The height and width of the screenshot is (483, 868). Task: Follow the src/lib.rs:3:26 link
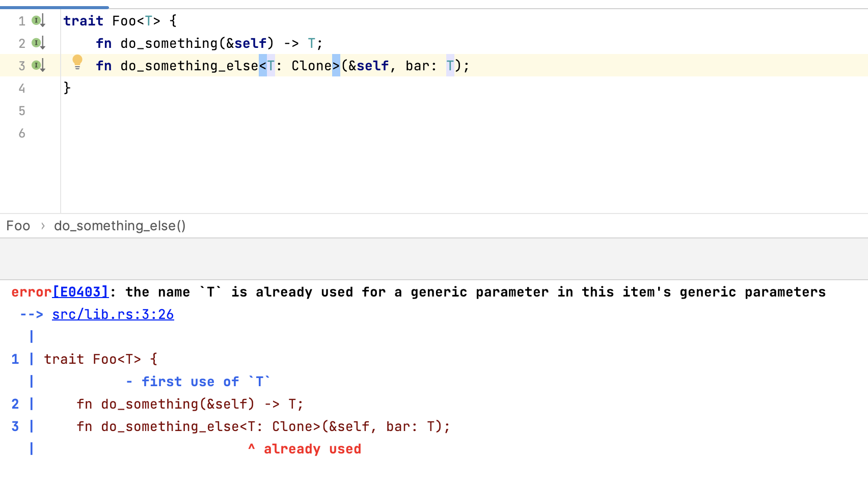tap(113, 314)
